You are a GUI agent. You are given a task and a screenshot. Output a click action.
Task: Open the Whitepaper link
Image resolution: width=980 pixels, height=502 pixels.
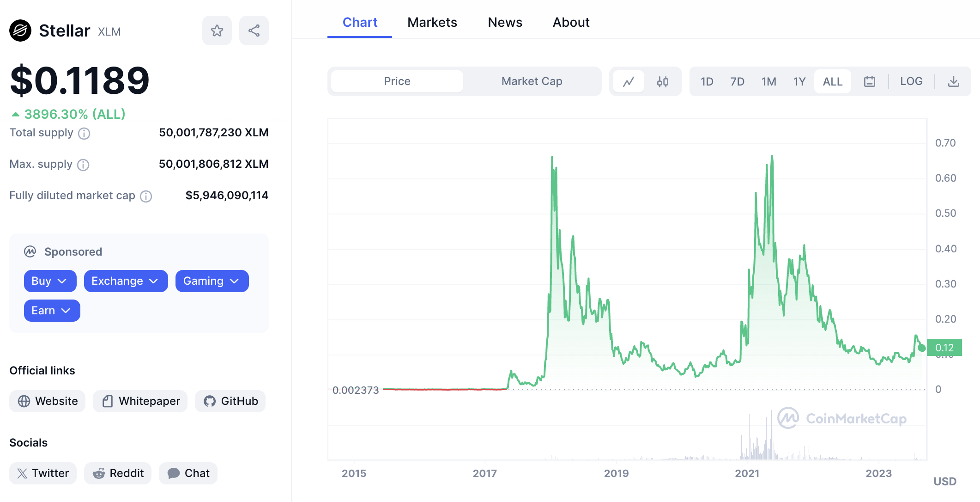(140, 401)
